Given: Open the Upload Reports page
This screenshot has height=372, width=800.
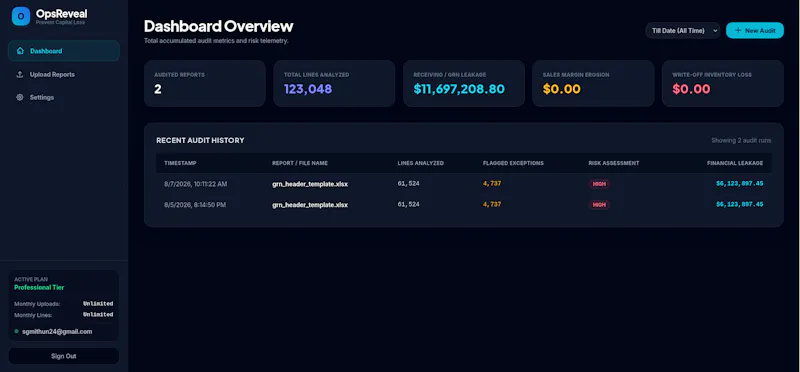Looking at the screenshot, I should coord(64,75).
